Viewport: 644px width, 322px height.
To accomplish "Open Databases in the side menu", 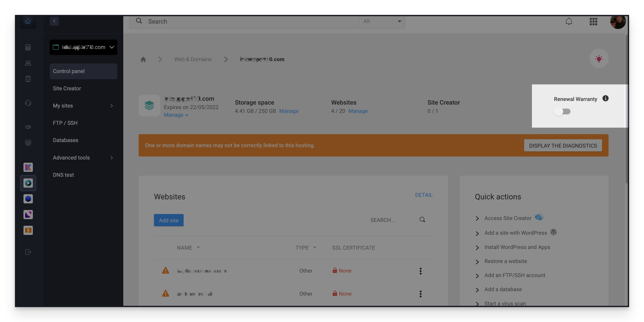I will pyautogui.click(x=65, y=140).
